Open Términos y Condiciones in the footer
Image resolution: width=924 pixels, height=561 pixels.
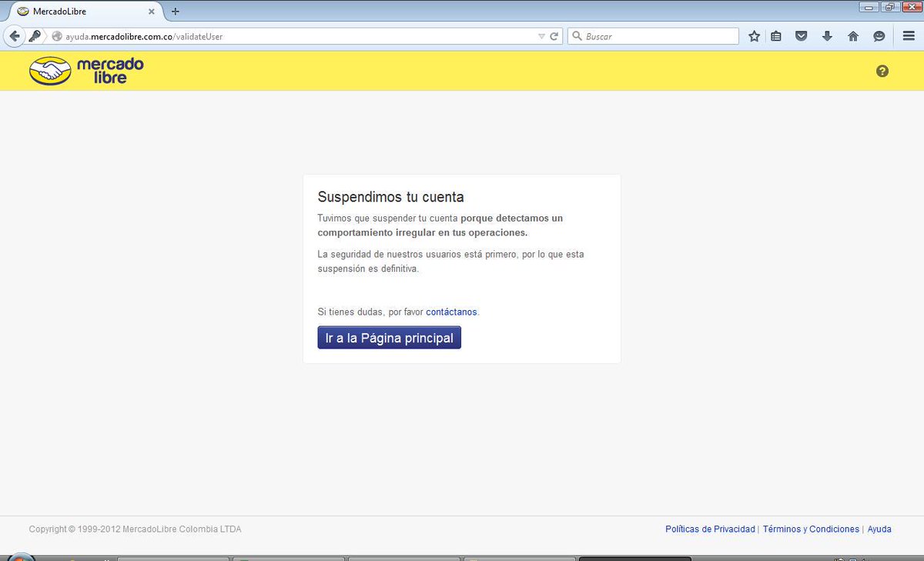point(810,529)
